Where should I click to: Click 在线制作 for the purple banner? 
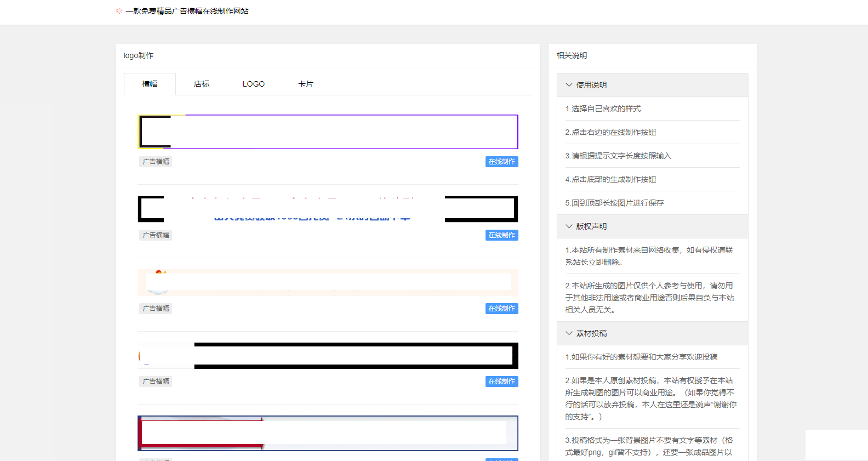tap(501, 162)
